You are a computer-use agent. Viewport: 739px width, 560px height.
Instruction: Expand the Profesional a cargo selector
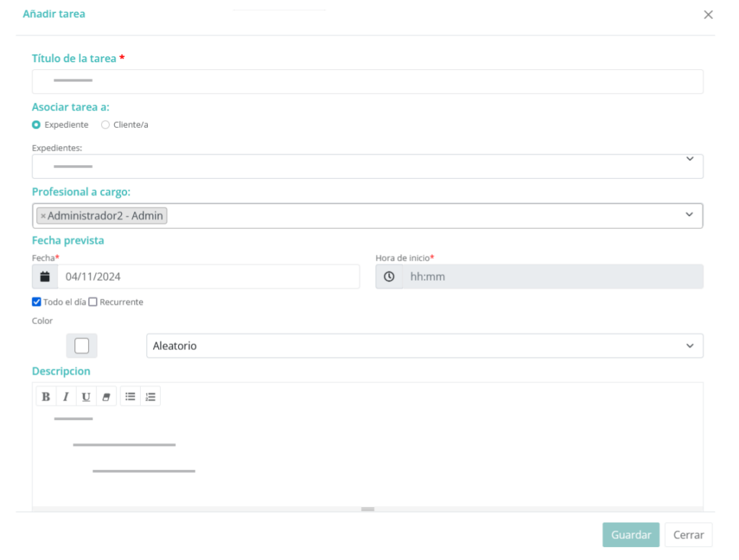point(688,215)
